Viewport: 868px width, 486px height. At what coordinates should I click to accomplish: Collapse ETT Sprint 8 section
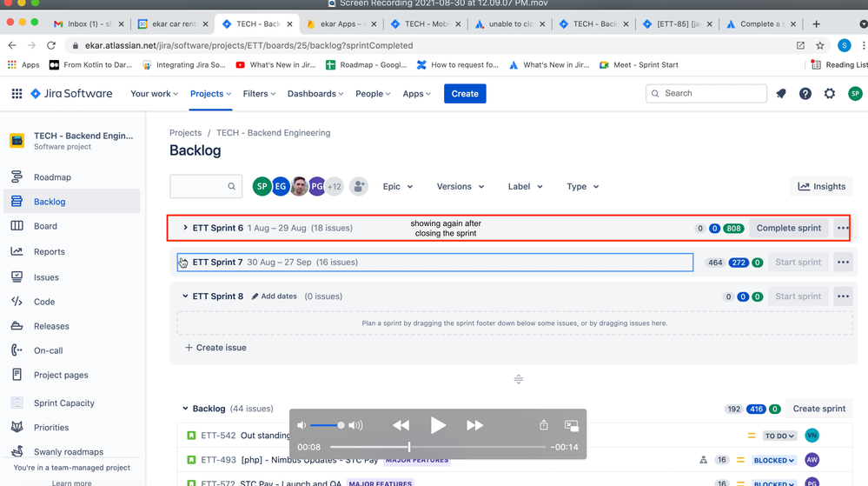pos(185,296)
